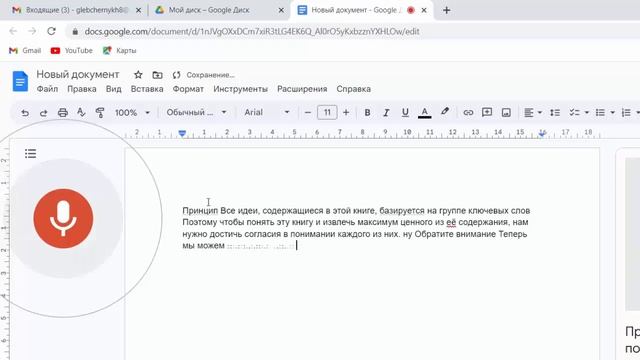Open text color picker (A icon)
Viewport: 640px width, 360px height.
[x=424, y=113]
